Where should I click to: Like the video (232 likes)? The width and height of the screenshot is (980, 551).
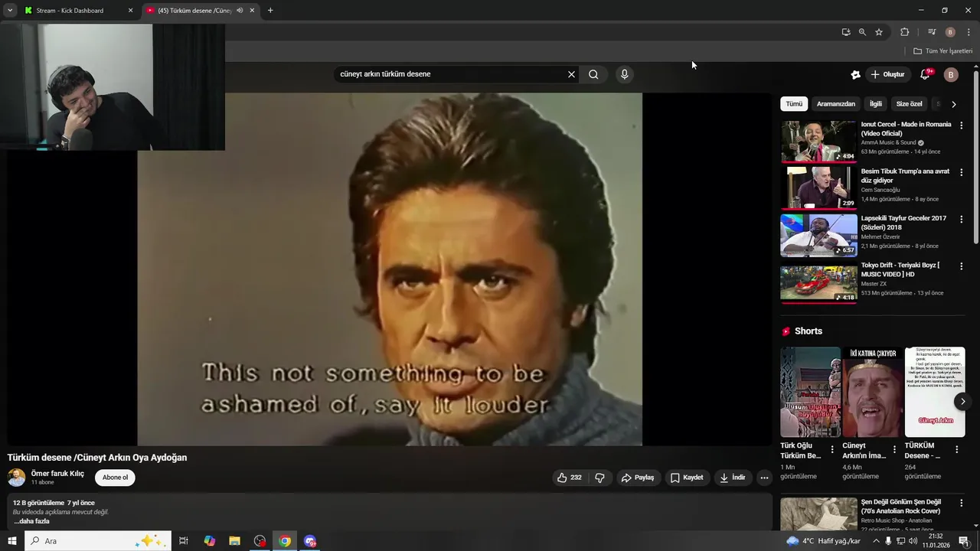click(569, 478)
